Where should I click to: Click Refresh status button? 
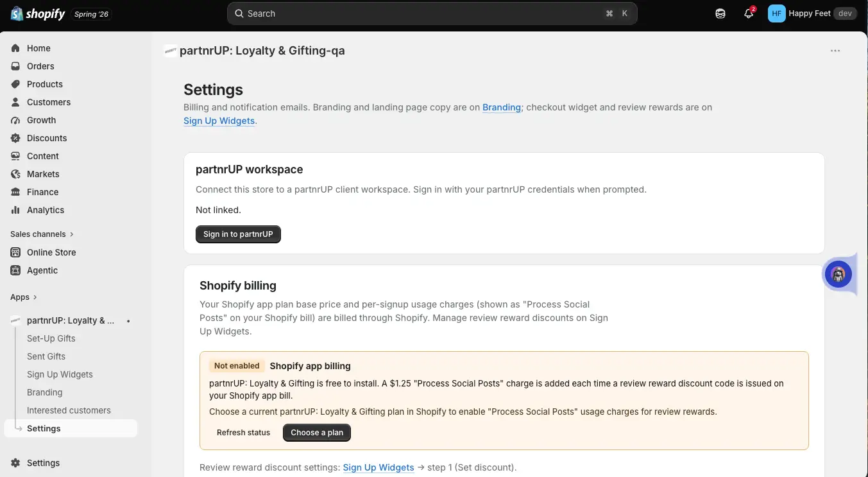[x=243, y=433]
